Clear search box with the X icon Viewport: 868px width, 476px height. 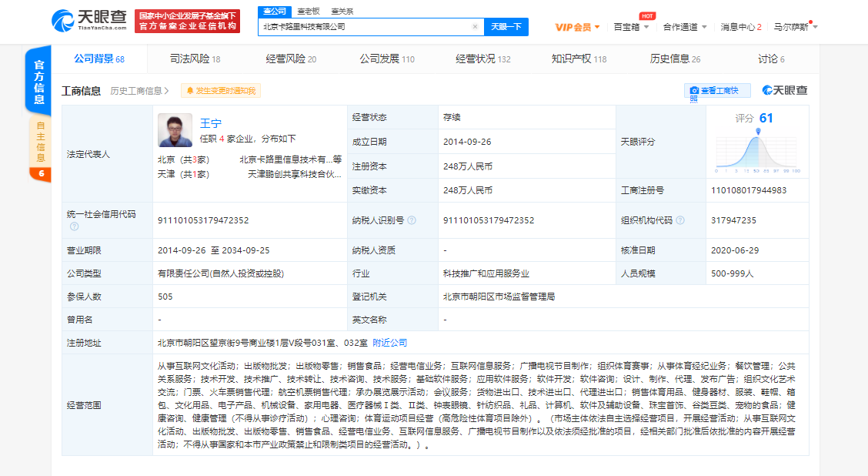click(x=475, y=27)
